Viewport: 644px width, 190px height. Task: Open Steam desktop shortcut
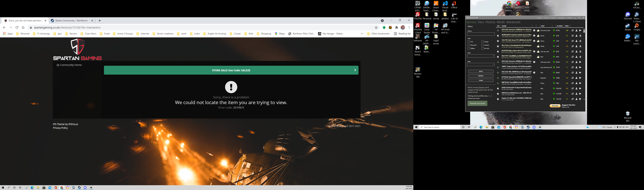coord(628,27)
